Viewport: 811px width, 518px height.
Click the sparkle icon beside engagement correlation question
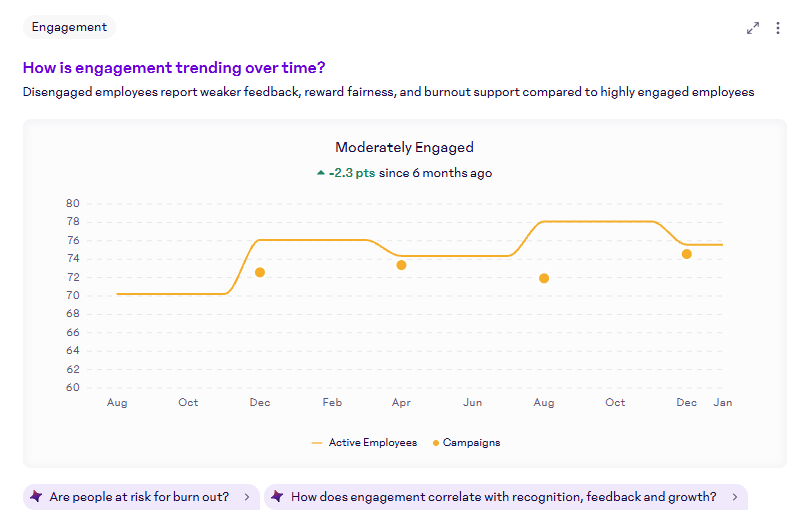[x=277, y=497]
